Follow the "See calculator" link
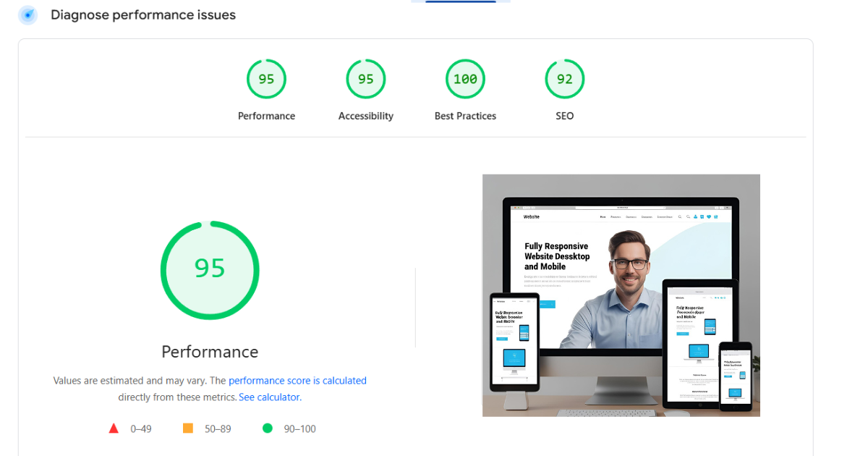 269,397
